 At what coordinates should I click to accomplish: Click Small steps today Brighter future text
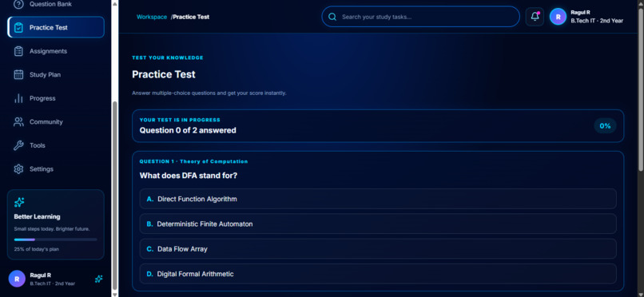tap(52, 229)
